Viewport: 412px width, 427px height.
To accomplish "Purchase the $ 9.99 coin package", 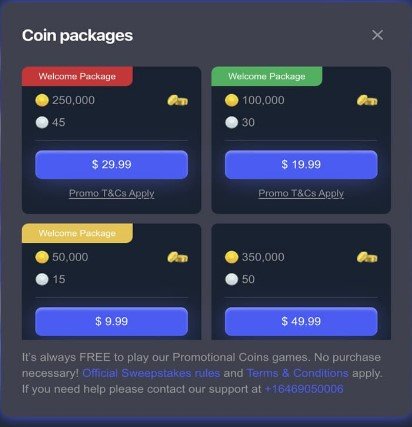I will (x=111, y=321).
